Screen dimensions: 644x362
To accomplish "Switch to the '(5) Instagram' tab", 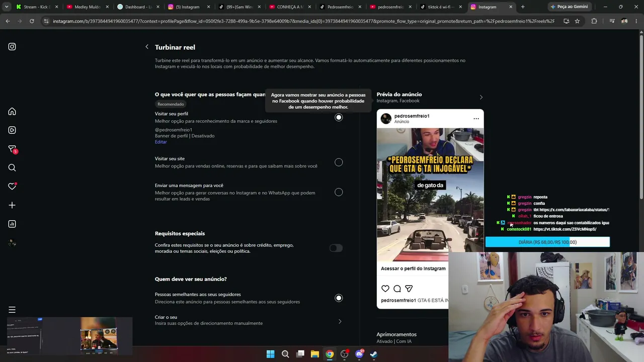I will 189,7.
